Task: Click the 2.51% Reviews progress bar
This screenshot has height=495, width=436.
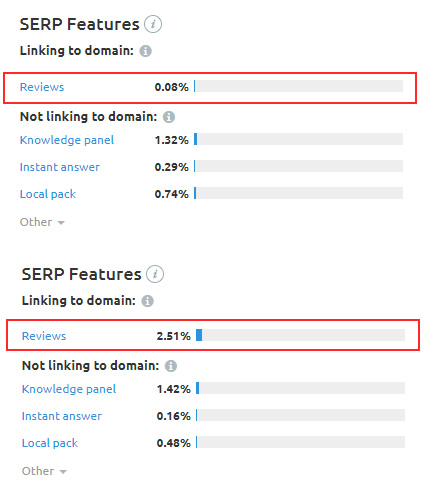Action: point(300,335)
